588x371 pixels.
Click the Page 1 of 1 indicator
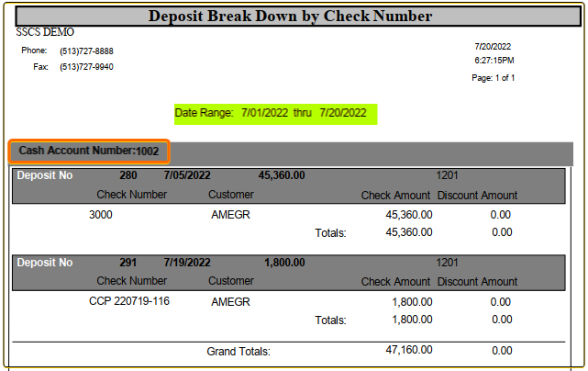[494, 78]
